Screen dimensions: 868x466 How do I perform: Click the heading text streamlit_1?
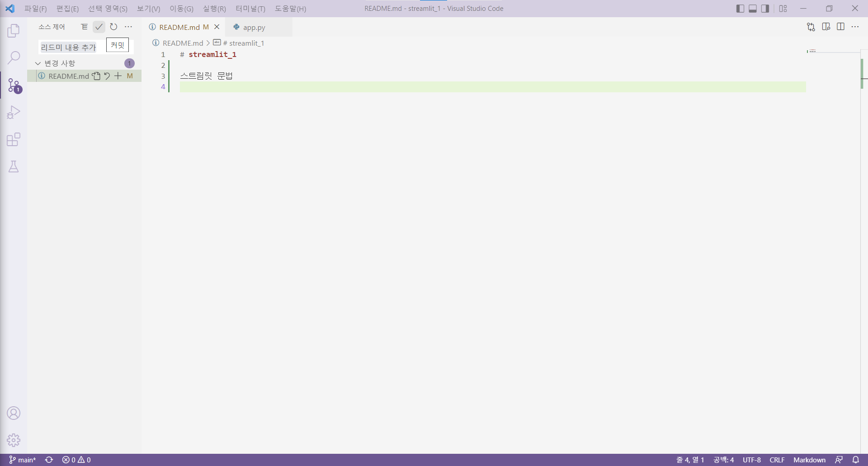[x=212, y=54]
